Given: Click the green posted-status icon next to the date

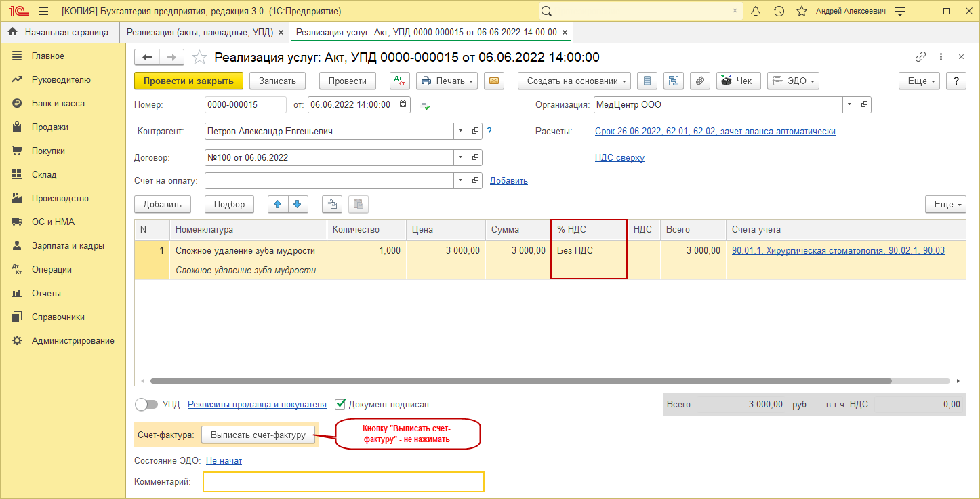Looking at the screenshot, I should click(x=425, y=105).
